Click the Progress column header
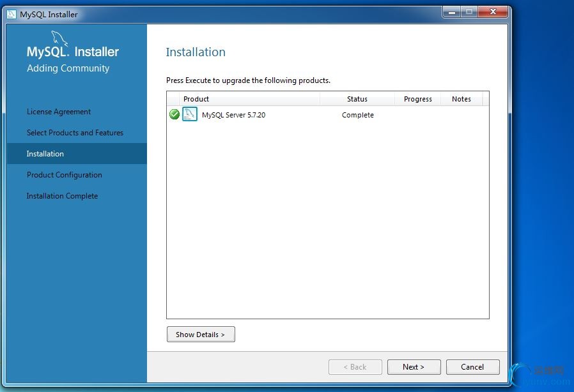The width and height of the screenshot is (574, 392). [417, 99]
